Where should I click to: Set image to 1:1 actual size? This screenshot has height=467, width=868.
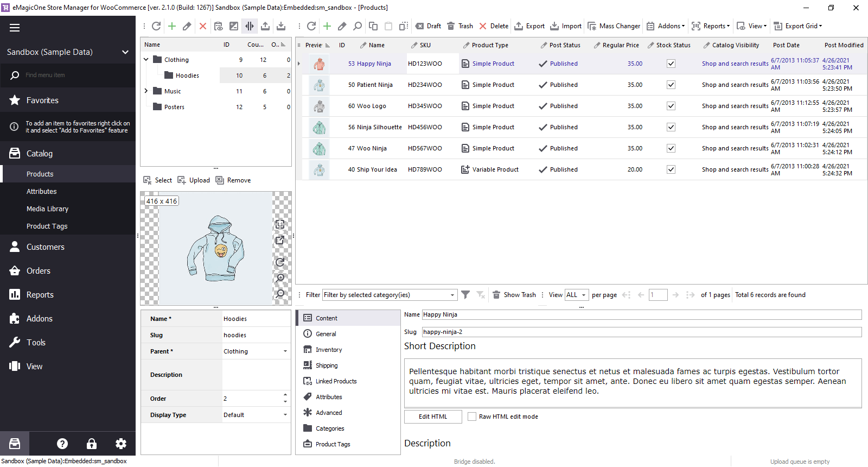[280, 224]
